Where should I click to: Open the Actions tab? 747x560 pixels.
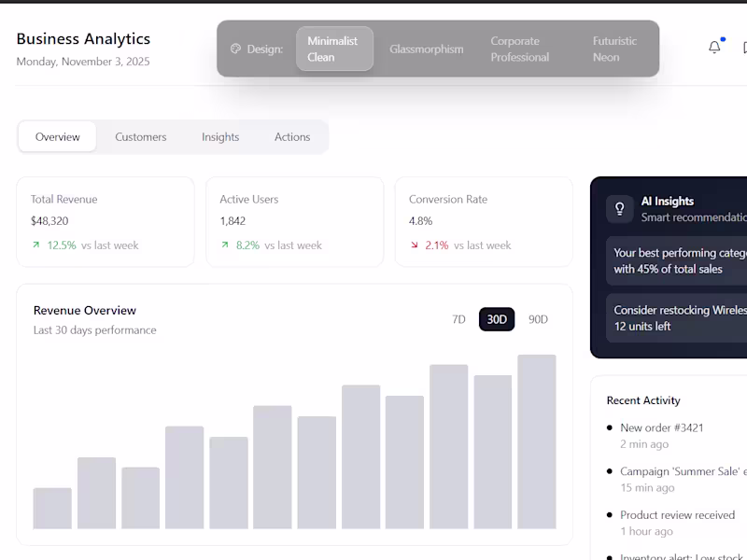coord(292,137)
